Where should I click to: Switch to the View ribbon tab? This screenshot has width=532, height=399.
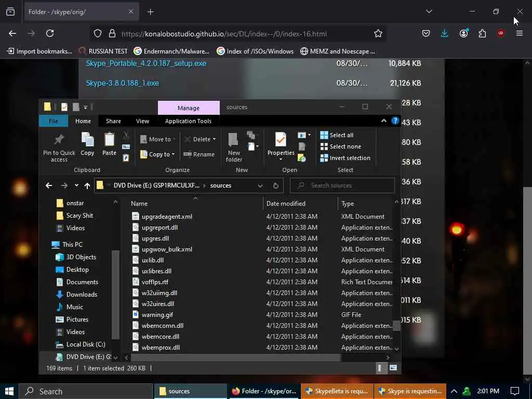(142, 121)
